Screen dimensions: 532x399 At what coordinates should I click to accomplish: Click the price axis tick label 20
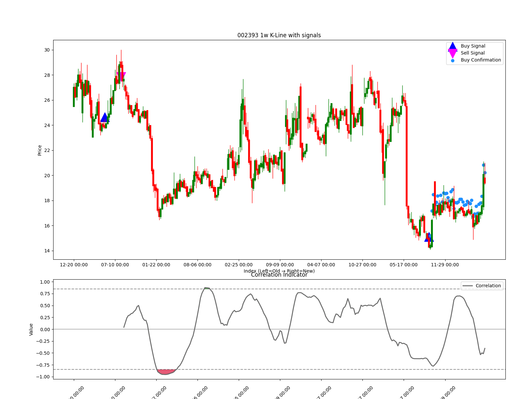[47, 176]
